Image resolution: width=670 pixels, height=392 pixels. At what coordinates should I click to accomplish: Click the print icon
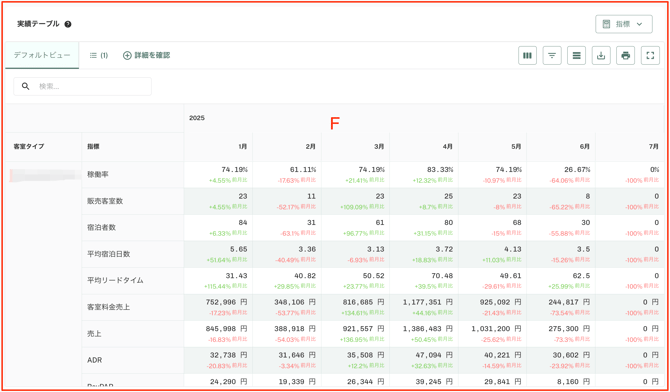(626, 56)
